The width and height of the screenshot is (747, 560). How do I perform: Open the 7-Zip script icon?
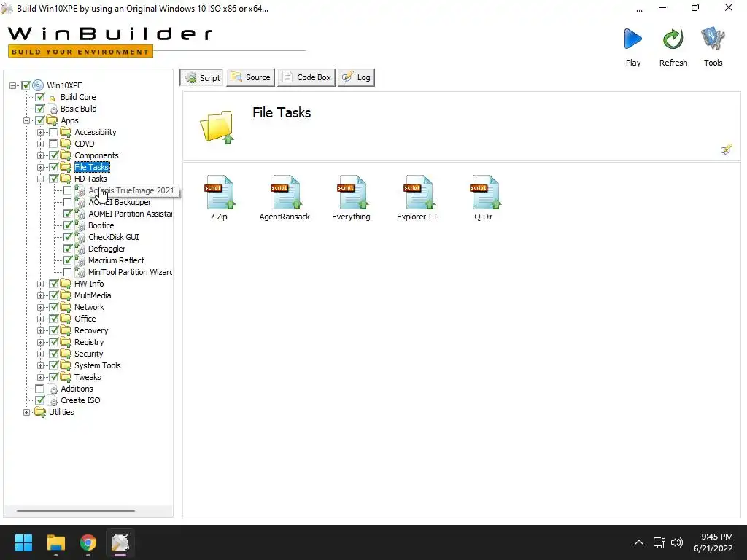coord(220,192)
